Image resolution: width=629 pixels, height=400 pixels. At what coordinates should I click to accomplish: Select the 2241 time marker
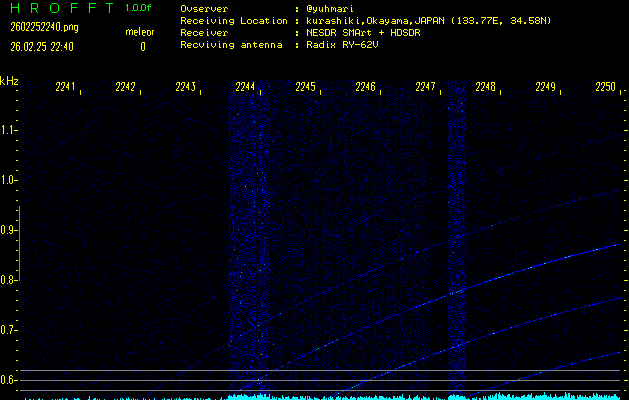pos(66,87)
